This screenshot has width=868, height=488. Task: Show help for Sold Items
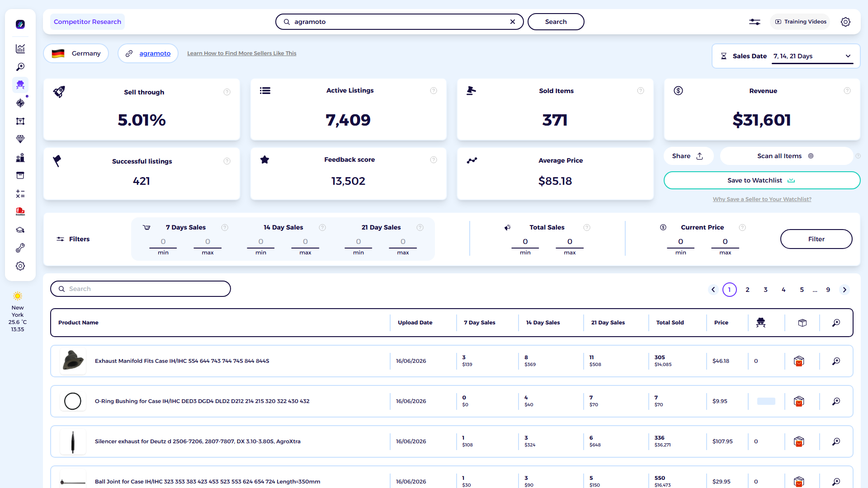coord(641,91)
